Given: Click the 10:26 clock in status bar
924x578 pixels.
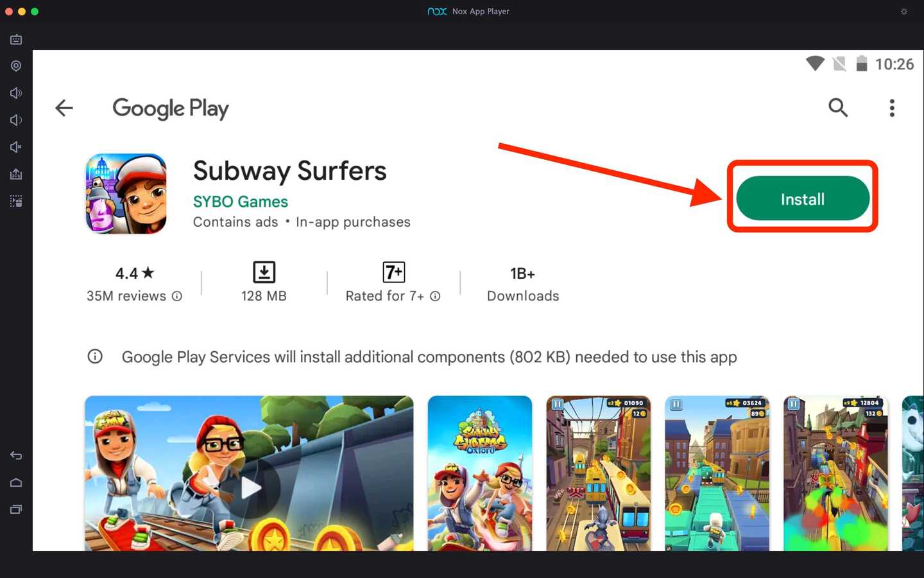Looking at the screenshot, I should (x=894, y=64).
